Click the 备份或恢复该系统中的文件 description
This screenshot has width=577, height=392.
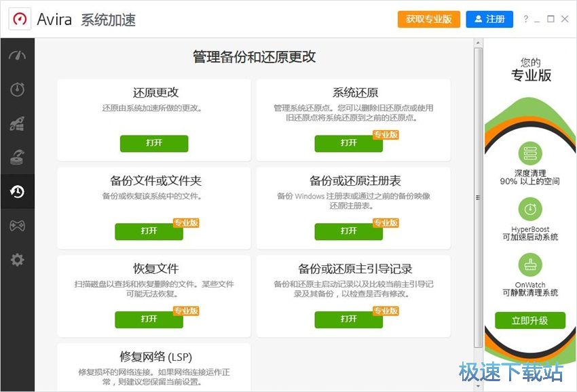(x=152, y=197)
